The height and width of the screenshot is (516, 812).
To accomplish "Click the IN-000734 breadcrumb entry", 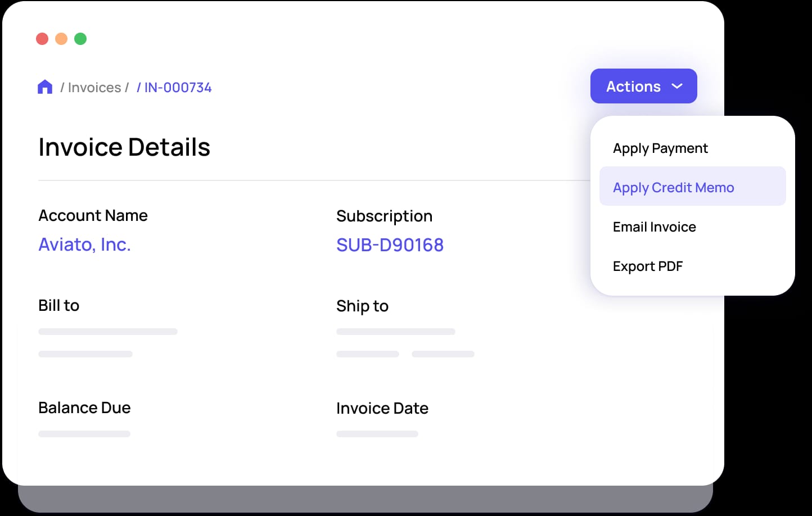I will coord(177,87).
